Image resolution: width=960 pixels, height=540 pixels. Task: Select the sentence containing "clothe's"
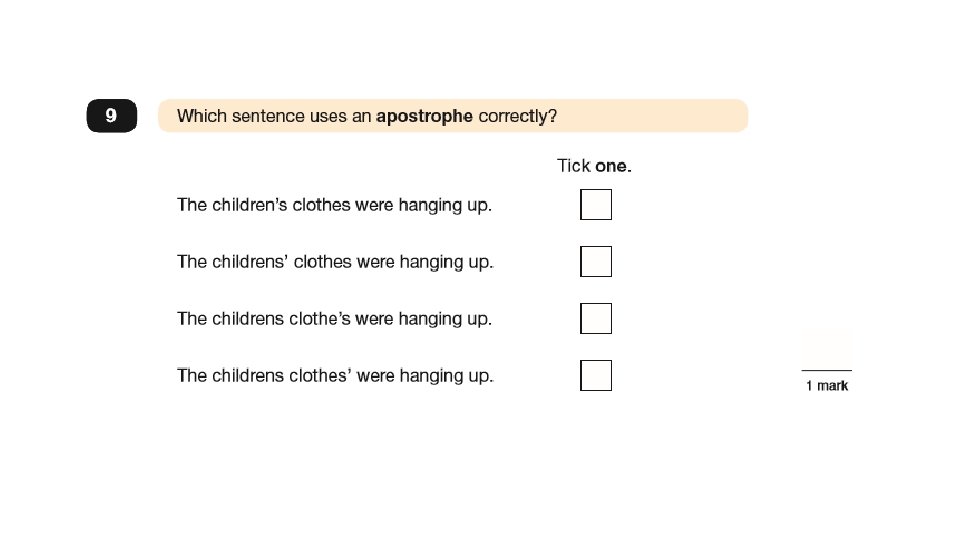pos(334,319)
